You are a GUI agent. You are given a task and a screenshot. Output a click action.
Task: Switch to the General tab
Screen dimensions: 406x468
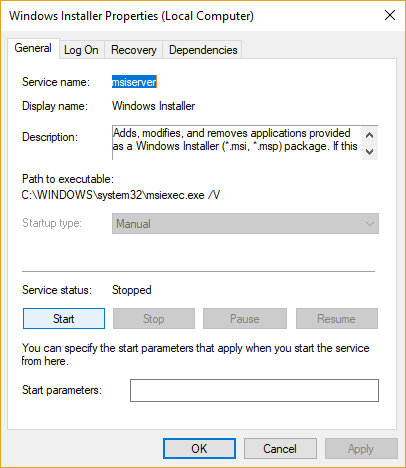pyautogui.click(x=33, y=48)
